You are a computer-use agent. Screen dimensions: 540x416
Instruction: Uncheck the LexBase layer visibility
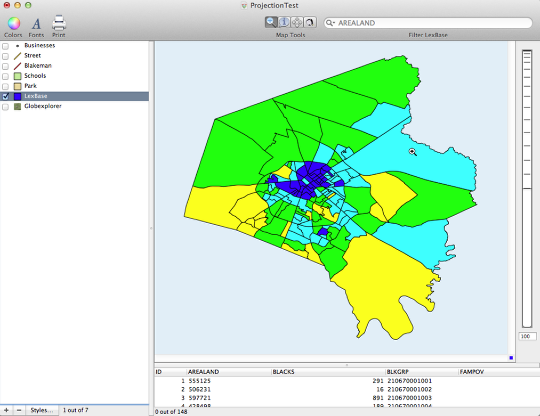[6, 96]
